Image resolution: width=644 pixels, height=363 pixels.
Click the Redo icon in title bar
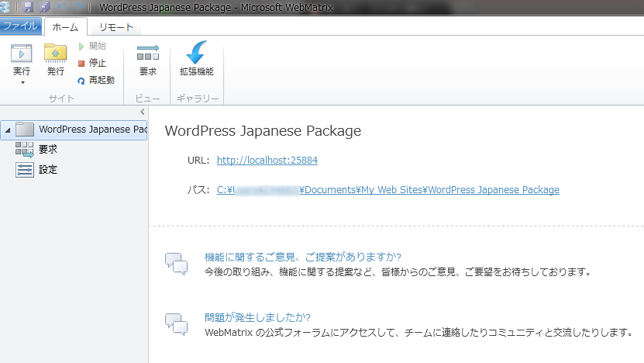[79, 7]
